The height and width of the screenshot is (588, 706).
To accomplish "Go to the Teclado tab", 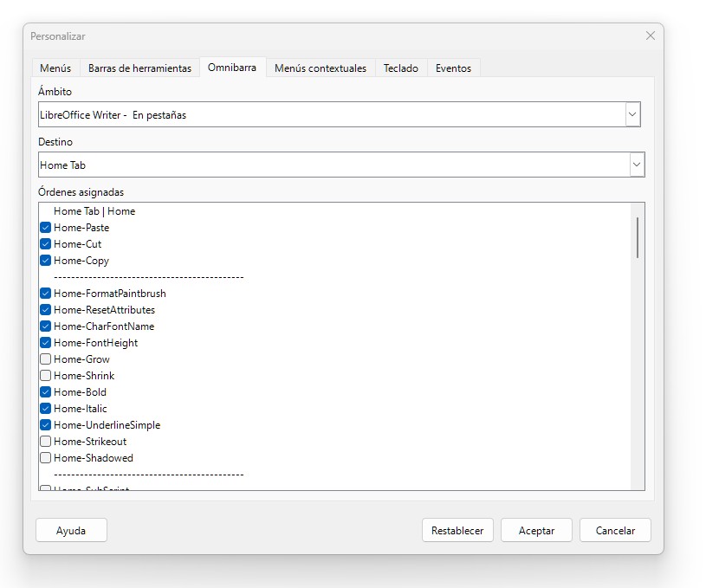I will [x=401, y=68].
